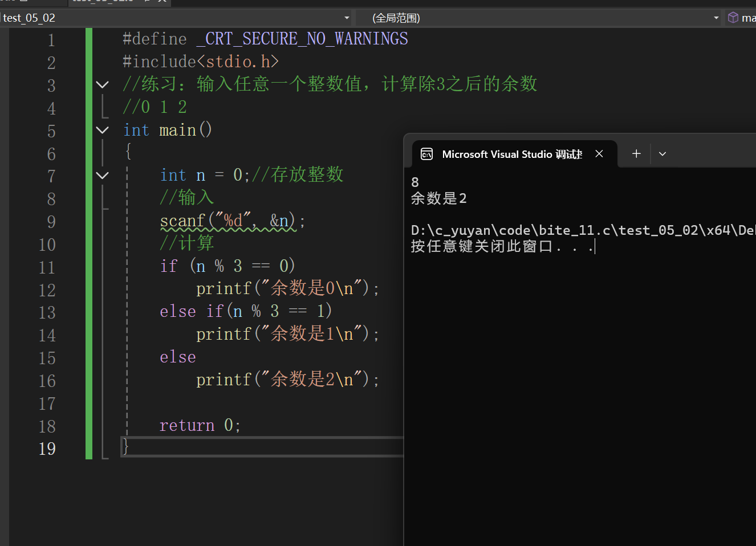Image resolution: width=756 pixels, height=546 pixels.
Task: Switch to the Microsoft Visual Studio 调试控制台 tab
Action: pyautogui.click(x=511, y=154)
